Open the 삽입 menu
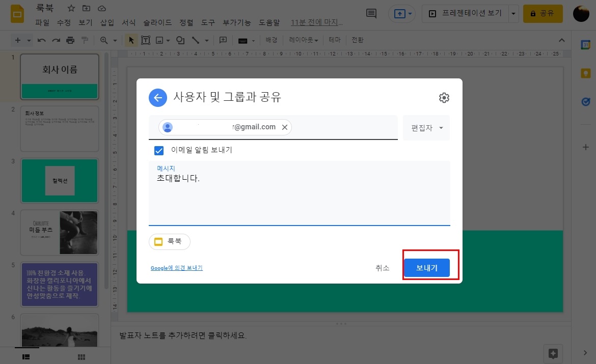Viewport: 596px width, 364px height. pos(107,22)
